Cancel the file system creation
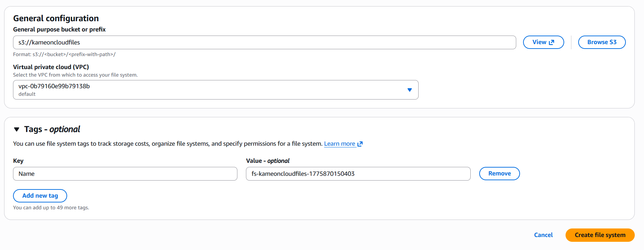Screen dimensions: 644x250 [x=543, y=235]
